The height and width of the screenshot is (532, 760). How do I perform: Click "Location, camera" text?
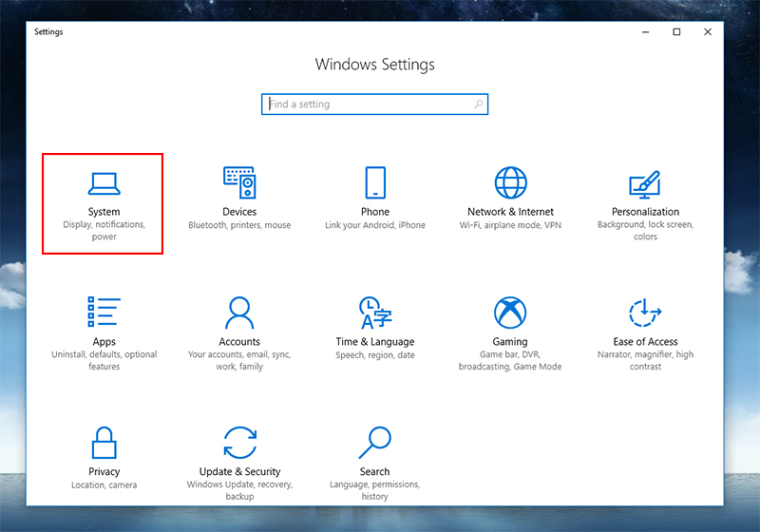[x=104, y=485]
